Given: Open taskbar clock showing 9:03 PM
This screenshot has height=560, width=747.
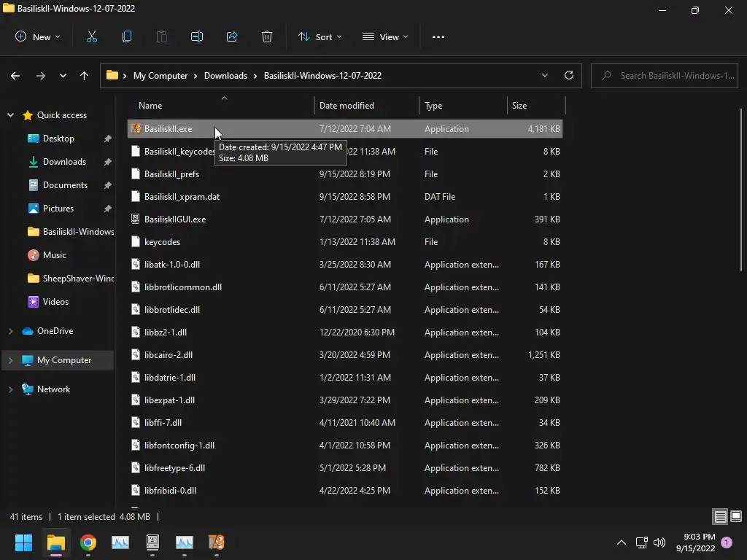Looking at the screenshot, I should pos(695,542).
